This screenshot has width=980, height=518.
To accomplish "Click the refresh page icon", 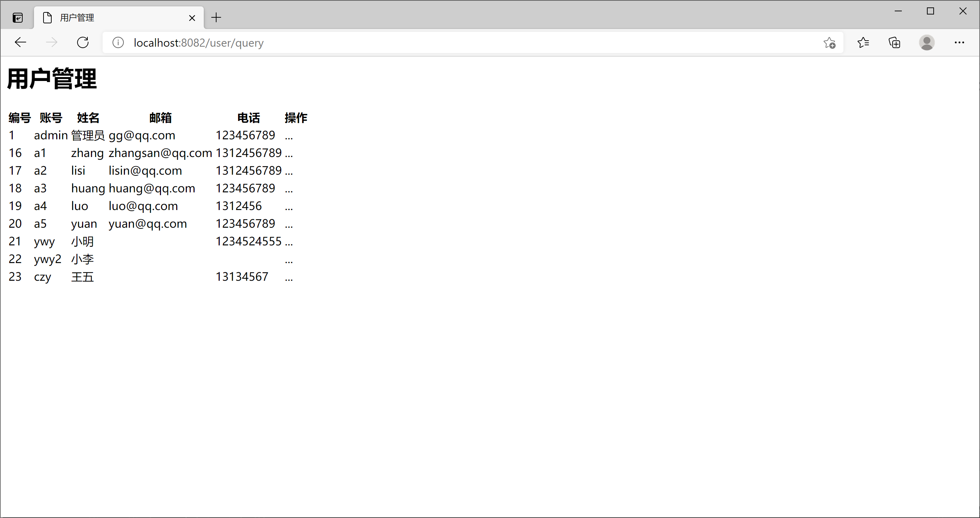I will pos(82,42).
